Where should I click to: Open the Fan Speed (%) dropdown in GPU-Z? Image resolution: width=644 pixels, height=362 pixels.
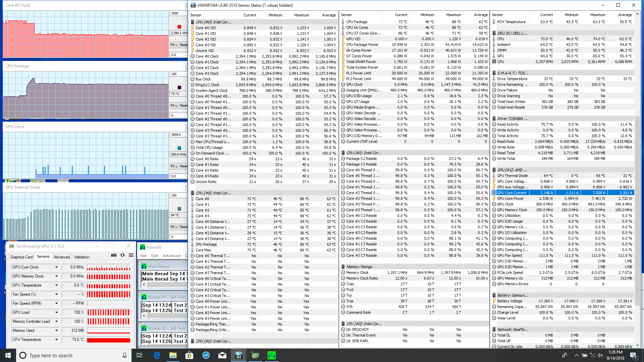(x=56, y=294)
